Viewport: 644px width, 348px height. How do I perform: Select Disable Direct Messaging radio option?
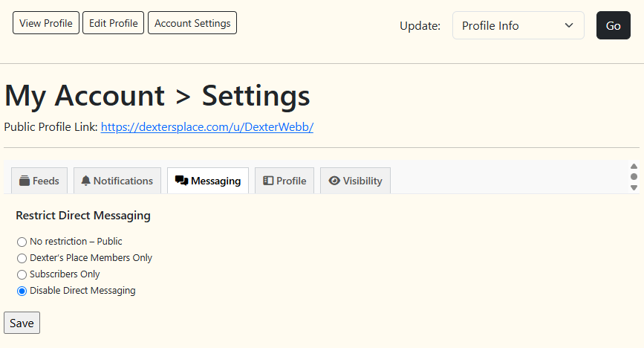coord(22,291)
